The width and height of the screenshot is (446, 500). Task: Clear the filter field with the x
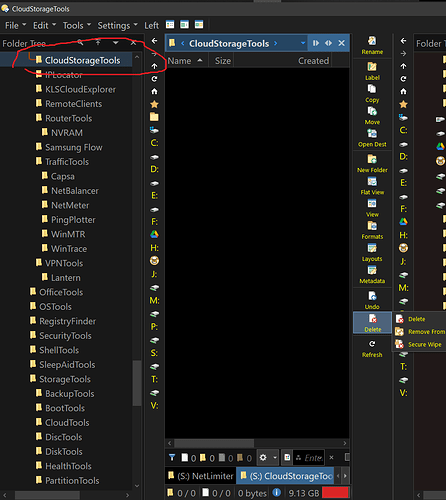click(x=331, y=457)
